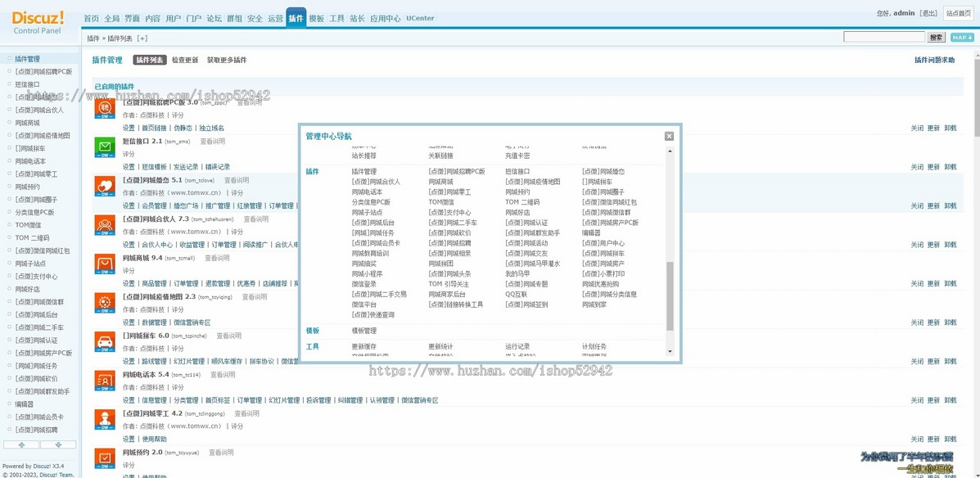The width and height of the screenshot is (980, 478).
Task: Select the 插件列表 tab
Action: click(150, 60)
